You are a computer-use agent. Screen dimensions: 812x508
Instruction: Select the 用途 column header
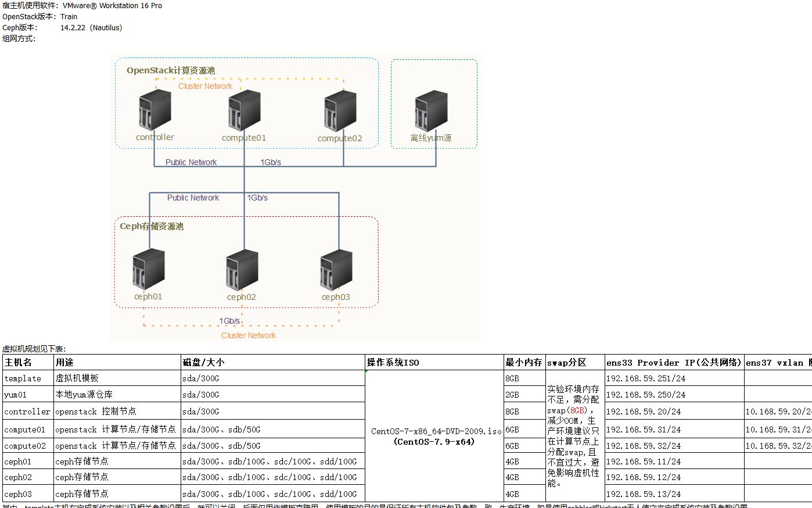coord(117,362)
